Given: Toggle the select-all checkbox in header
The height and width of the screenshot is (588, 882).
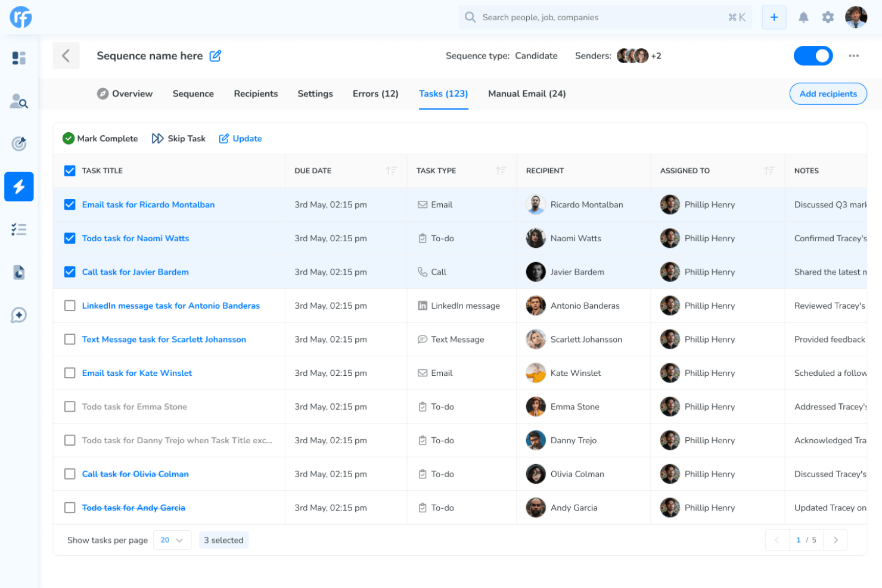Looking at the screenshot, I should [70, 171].
